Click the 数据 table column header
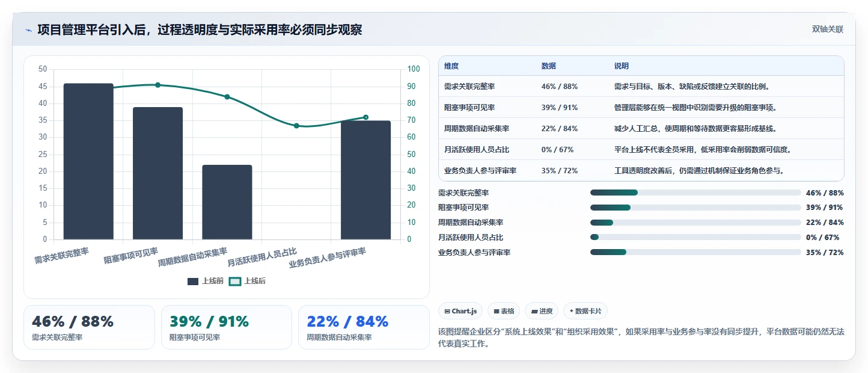Viewport: 868px width, 373px height. [x=549, y=66]
